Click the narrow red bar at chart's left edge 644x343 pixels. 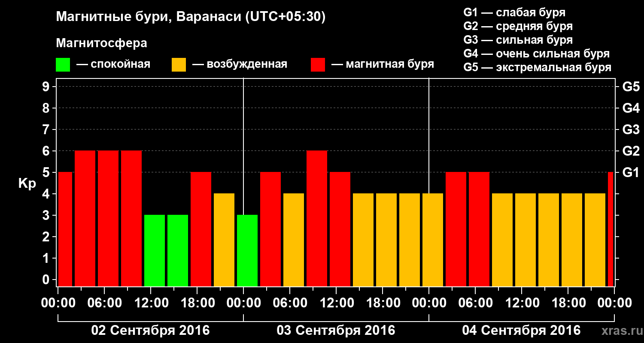coord(65,229)
